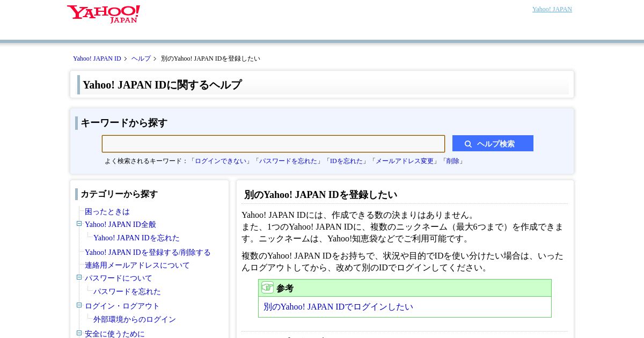This screenshot has height=338, width=644.
Task: Click breadcrumb text 別のYahoo! JAPAN IDを登録したい
Action: pyautogui.click(x=210, y=58)
